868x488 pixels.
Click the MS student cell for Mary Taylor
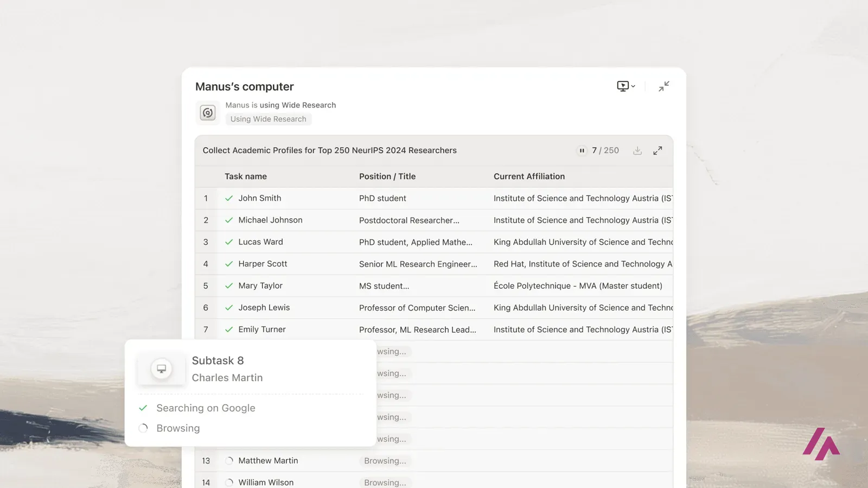pyautogui.click(x=384, y=286)
